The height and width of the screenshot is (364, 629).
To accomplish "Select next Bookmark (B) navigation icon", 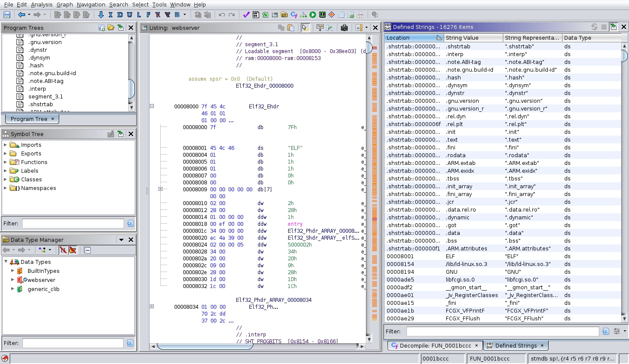I will pos(177,15).
